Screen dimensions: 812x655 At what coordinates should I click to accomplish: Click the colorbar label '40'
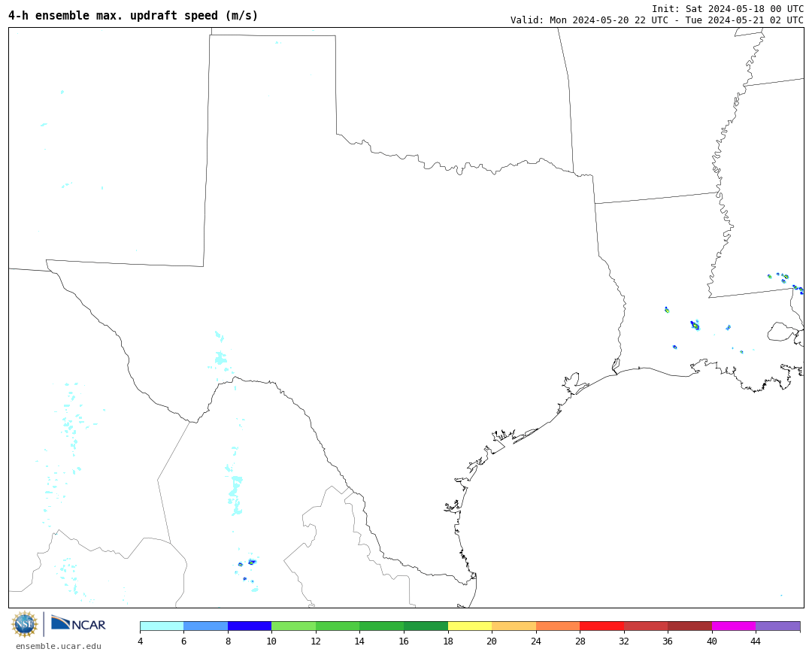(x=712, y=641)
